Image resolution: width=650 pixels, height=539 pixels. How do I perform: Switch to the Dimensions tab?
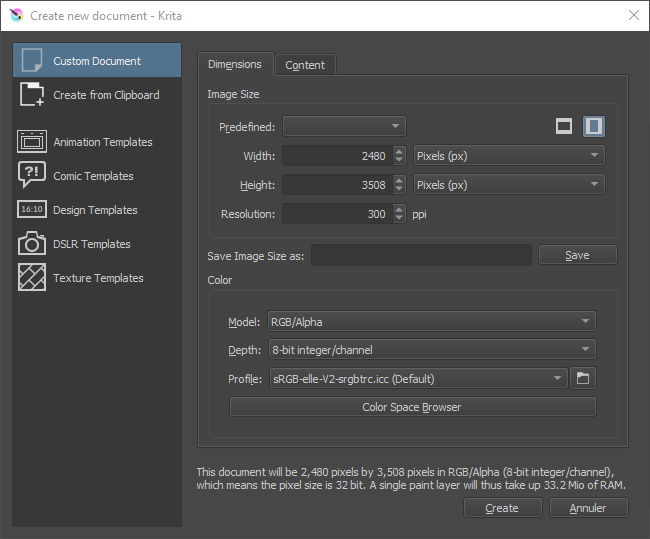(x=234, y=64)
